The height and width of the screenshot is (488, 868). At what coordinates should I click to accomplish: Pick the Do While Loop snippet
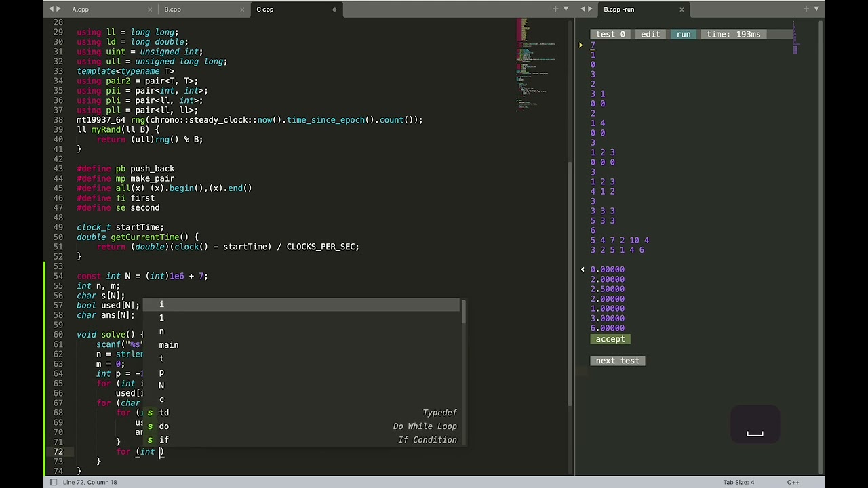[300, 426]
